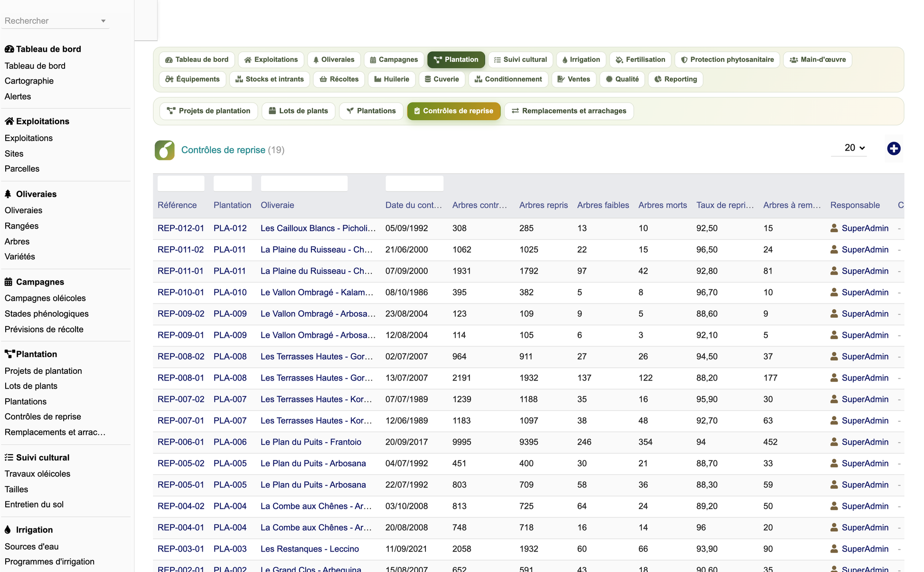Click the Conditionnement pallet icon
This screenshot has width=924, height=572.
[479, 79]
